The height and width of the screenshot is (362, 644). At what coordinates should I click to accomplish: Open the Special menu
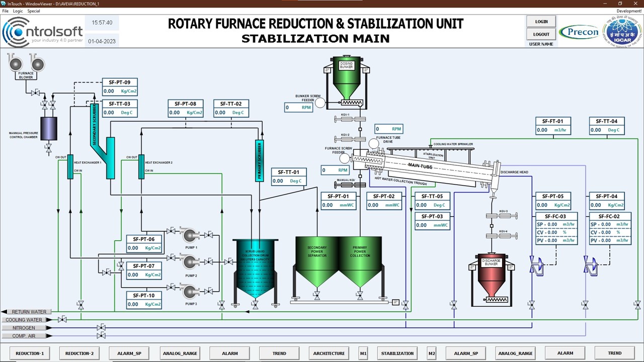coord(34,11)
